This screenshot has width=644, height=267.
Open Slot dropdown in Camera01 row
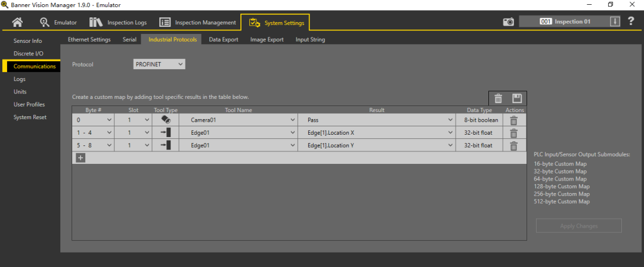point(133,120)
